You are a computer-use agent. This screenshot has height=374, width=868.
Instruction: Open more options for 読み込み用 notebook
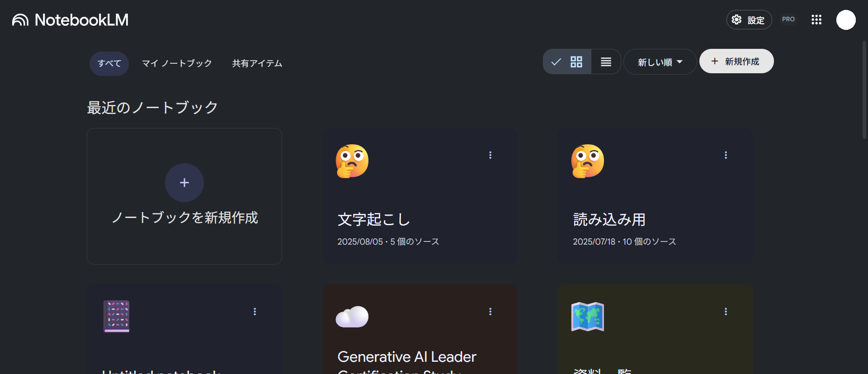pyautogui.click(x=726, y=155)
